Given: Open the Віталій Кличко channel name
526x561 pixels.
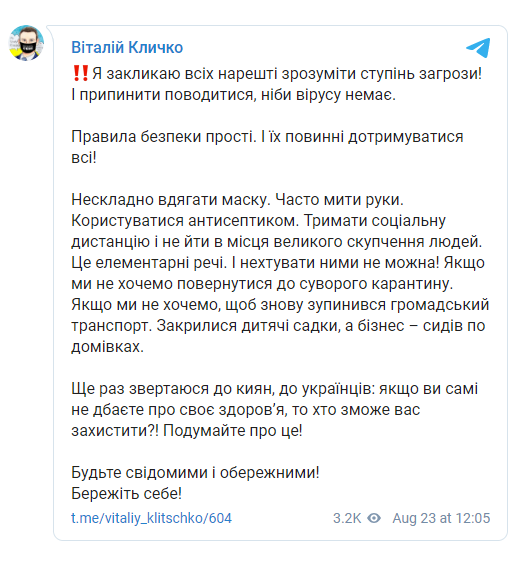Looking at the screenshot, I should pyautogui.click(x=127, y=48).
